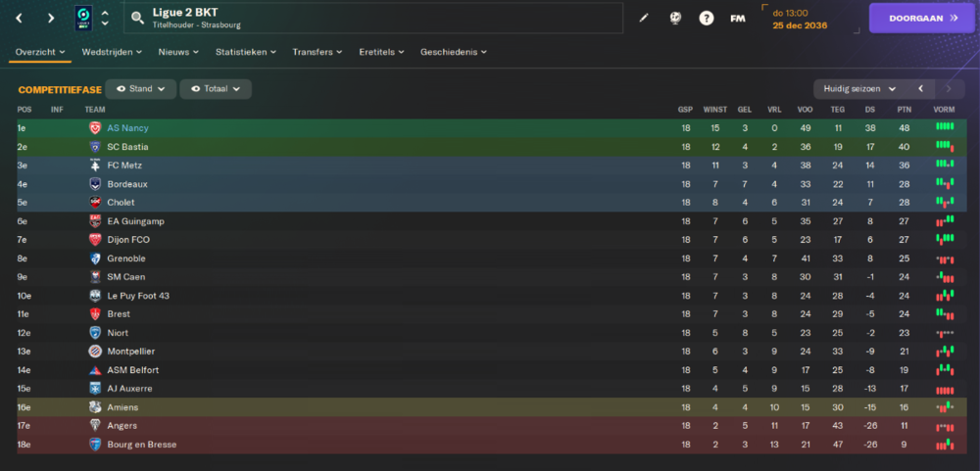
Task: Click the FM menu icon
Action: [738, 18]
